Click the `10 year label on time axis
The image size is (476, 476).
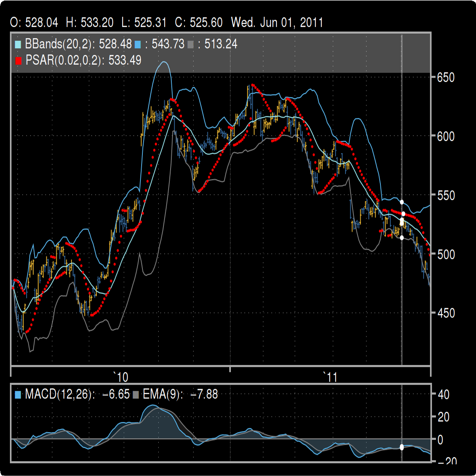tap(121, 377)
